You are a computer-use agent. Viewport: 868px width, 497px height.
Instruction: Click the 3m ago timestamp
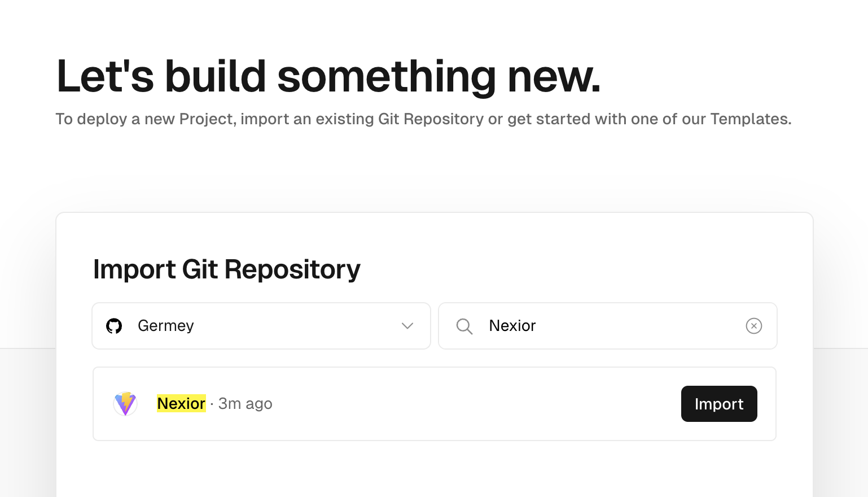click(x=246, y=404)
